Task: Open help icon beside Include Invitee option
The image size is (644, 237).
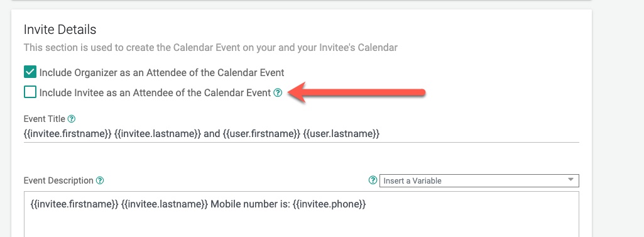Action: coord(278,93)
